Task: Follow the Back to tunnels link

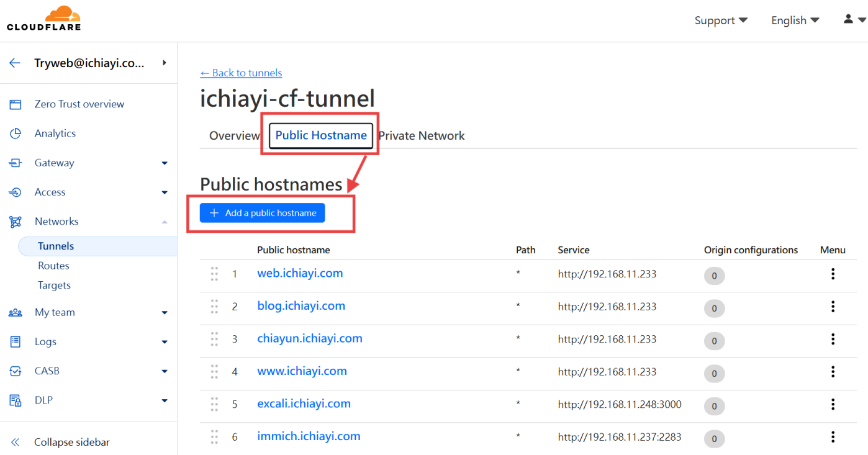Action: point(241,73)
